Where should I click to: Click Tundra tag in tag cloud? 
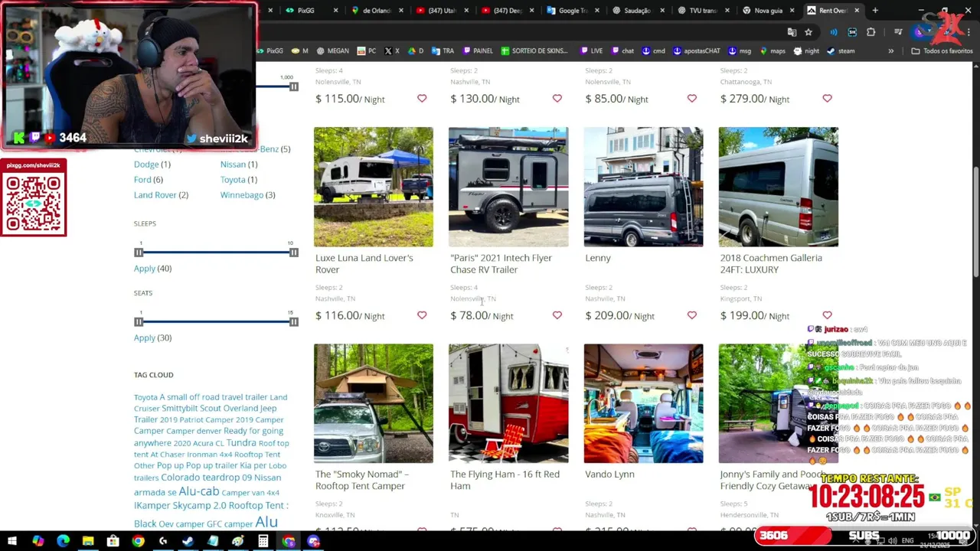click(241, 442)
